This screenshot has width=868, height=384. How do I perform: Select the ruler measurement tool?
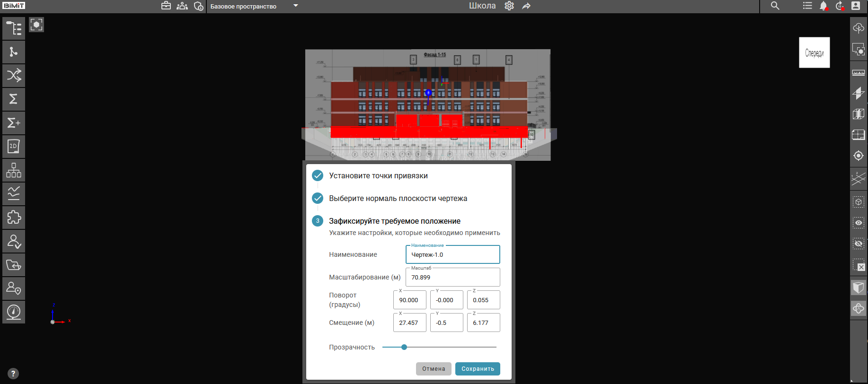(x=858, y=73)
